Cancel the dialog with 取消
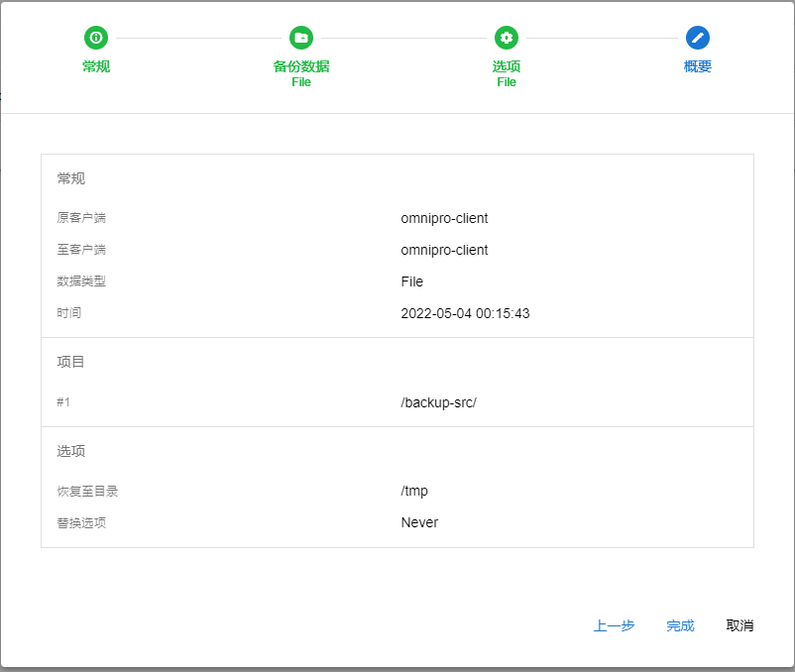The width and height of the screenshot is (795, 672). pyautogui.click(x=739, y=625)
